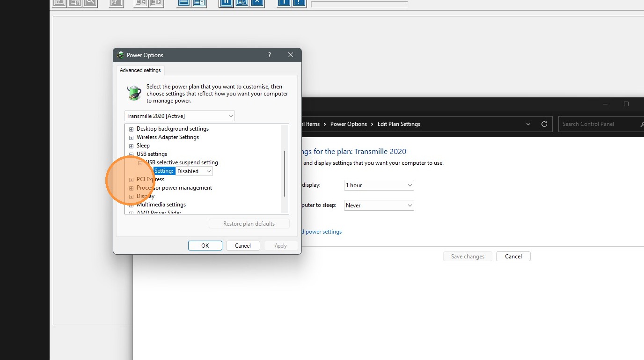Screen dimensions: 644x360
Task: Select the 'Wireless Adapter Settings' tree row
Action: (x=168, y=137)
